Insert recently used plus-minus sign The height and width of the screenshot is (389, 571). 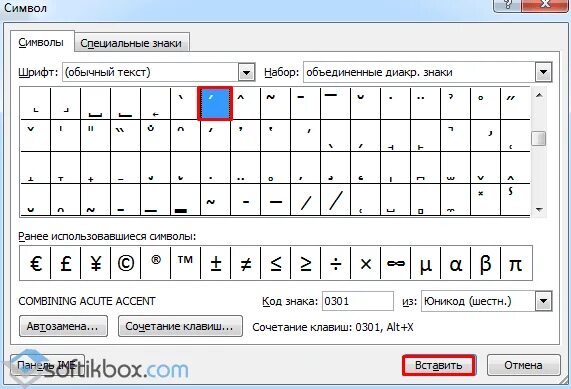[216, 263]
